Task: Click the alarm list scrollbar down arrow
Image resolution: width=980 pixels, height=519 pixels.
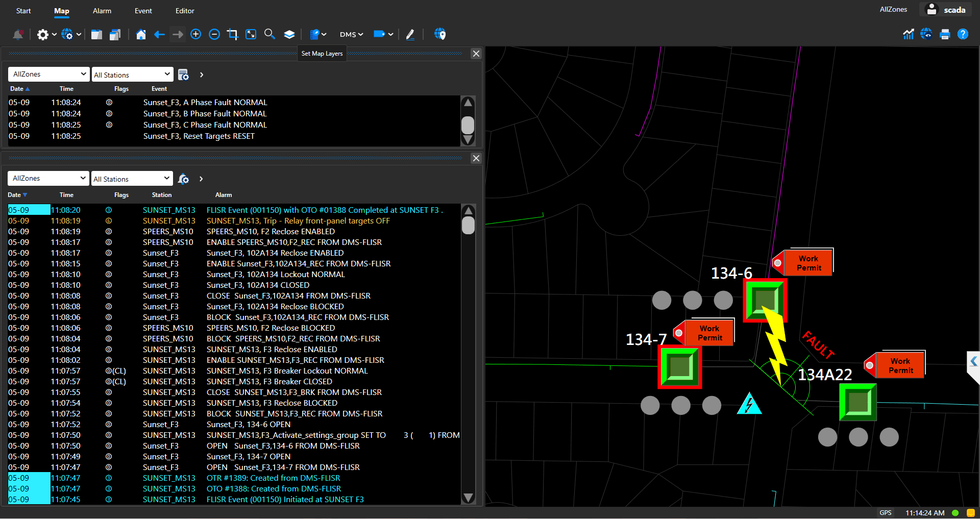Action: pos(468,498)
